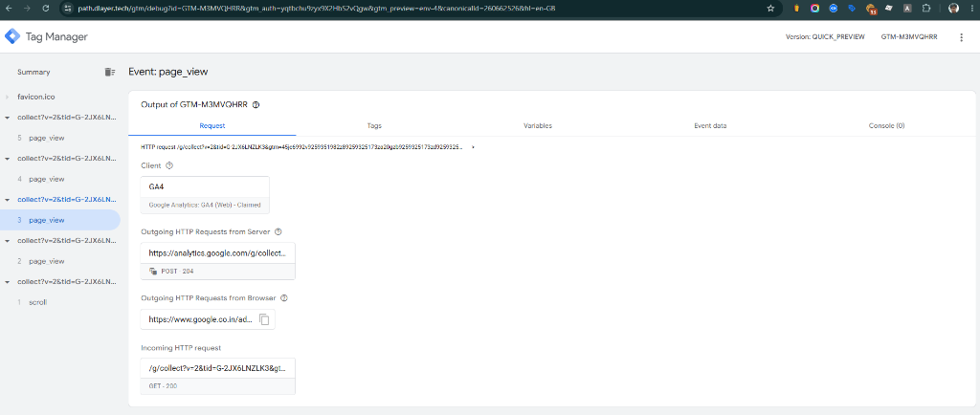Copy the google.co.in browser request URL

(264, 319)
